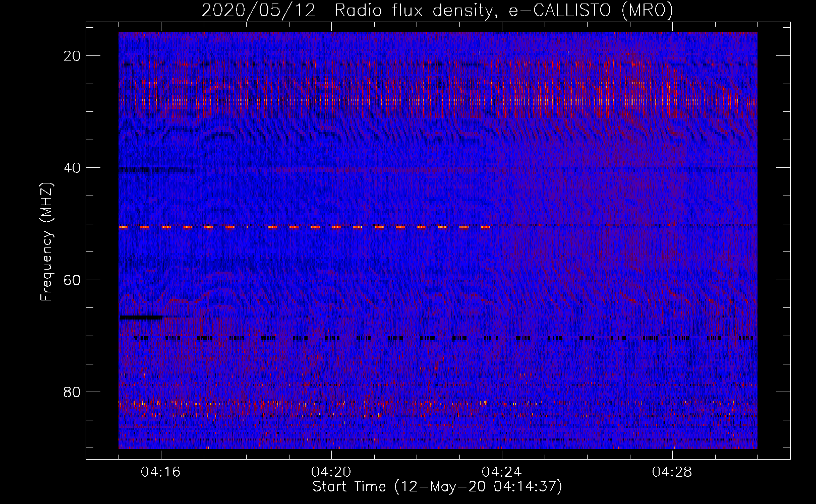The width and height of the screenshot is (816, 504).
Task: Click the 60 frequency tick label
Action: tap(73, 280)
